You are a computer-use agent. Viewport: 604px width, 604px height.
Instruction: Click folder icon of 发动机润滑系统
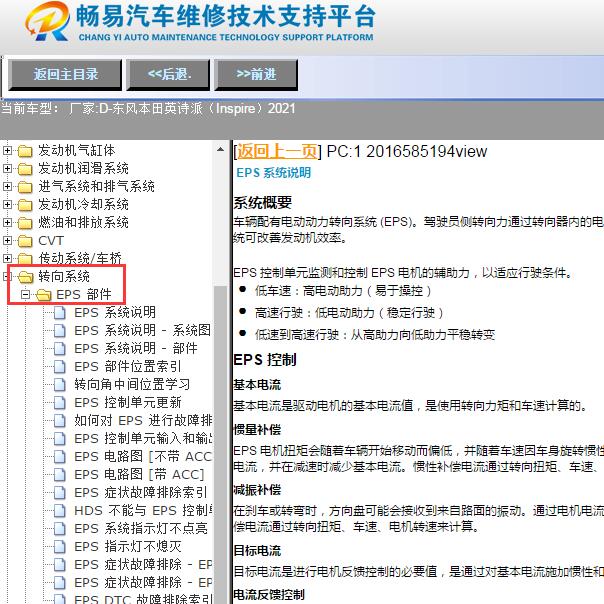pos(25,169)
